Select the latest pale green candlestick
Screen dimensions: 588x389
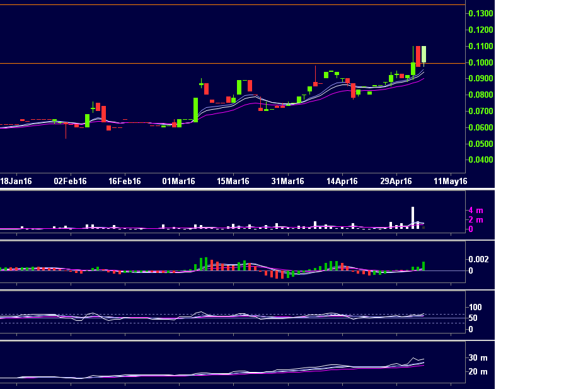[424, 54]
